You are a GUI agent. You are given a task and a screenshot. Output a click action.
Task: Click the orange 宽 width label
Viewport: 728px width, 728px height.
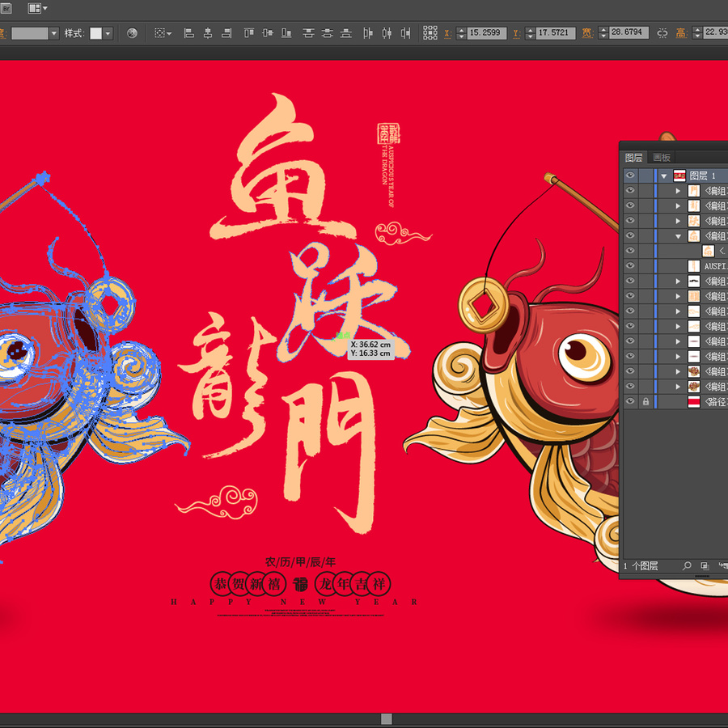[x=587, y=33]
